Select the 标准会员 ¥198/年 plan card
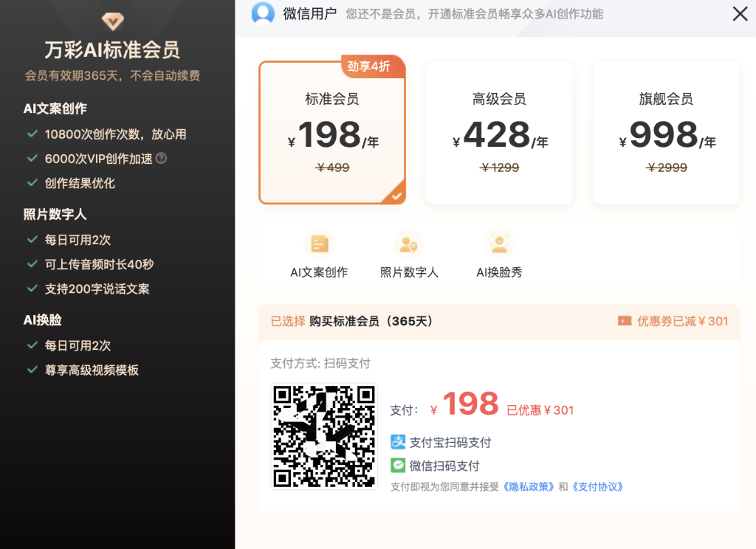 (x=332, y=133)
